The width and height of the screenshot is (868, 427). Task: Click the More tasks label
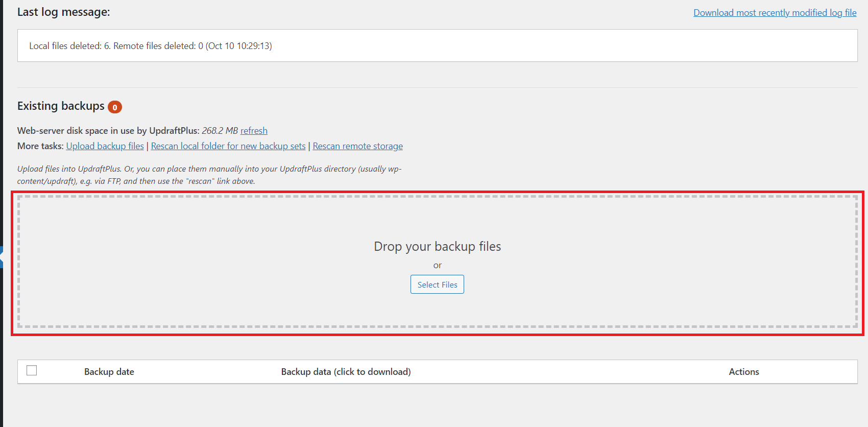pyautogui.click(x=40, y=146)
